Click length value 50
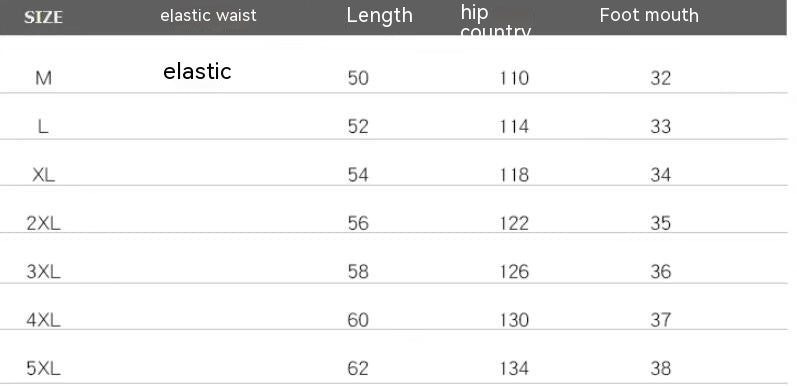 pyautogui.click(x=358, y=78)
